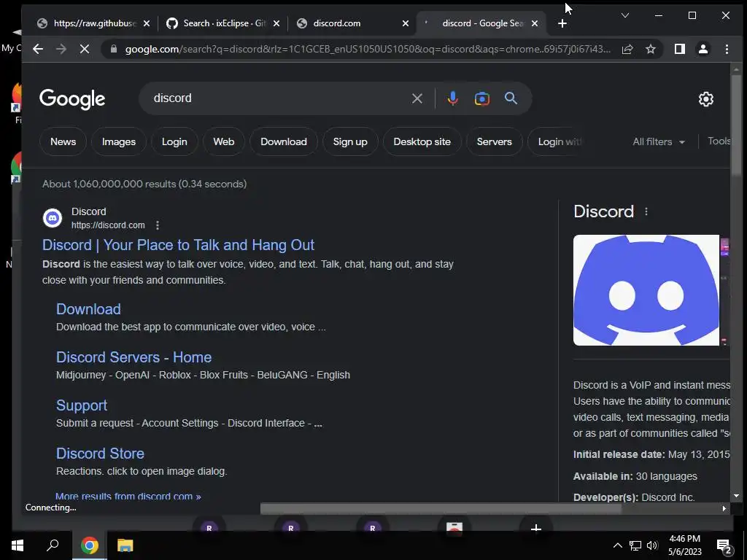The image size is (747, 560).
Task: Open Discord Your Place to Talk result
Action: click(x=178, y=245)
